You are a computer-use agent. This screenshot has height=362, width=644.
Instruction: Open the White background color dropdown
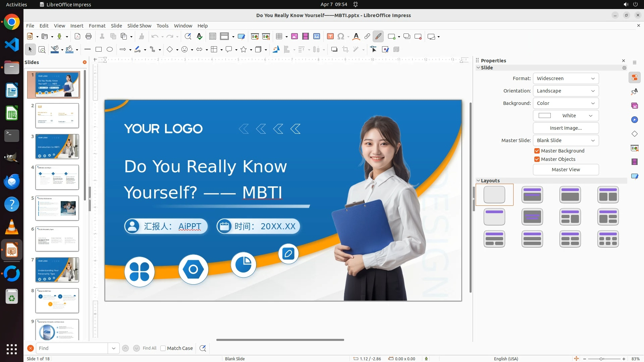click(x=566, y=116)
